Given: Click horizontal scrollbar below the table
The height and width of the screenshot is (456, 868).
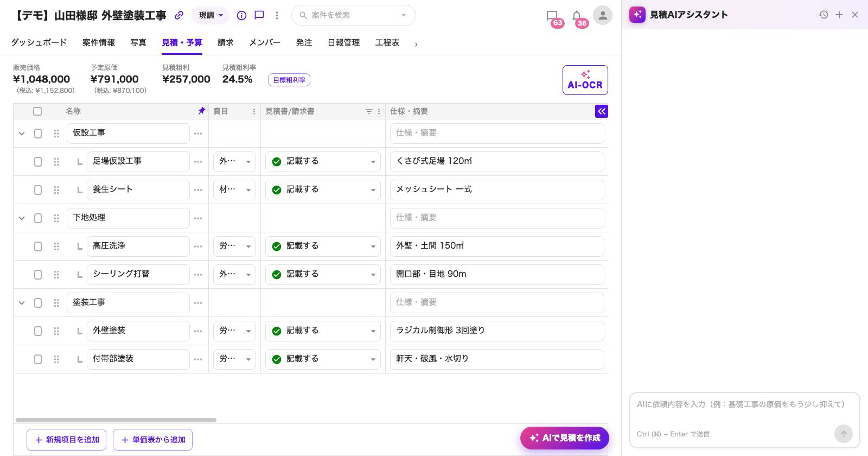Looking at the screenshot, I should point(116,420).
